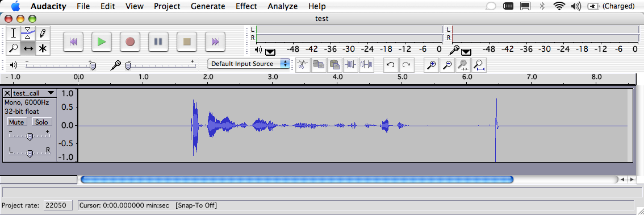Click the Zoom In magnifier button
The width and height of the screenshot is (644, 215).
click(x=431, y=64)
